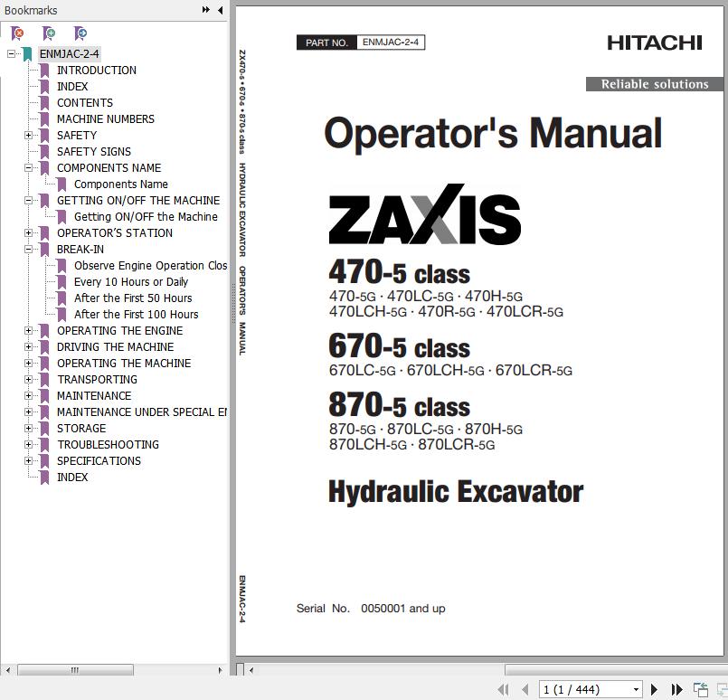The height and width of the screenshot is (700, 728).
Task: Click the Bookmarks panel title
Action: 31,10
